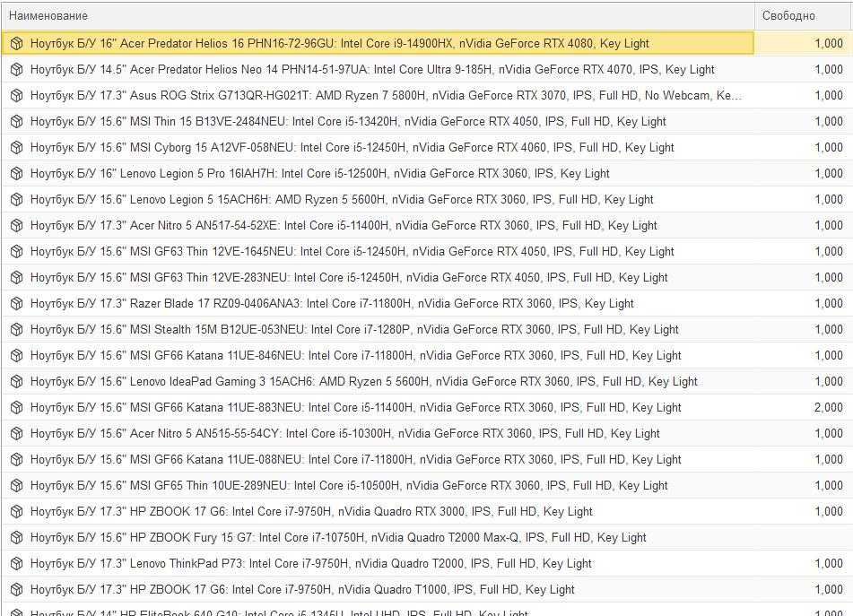This screenshot has width=853, height=616.
Task: Click item icon of Lenovo ThinkPad P73 row
Action: 17,564
